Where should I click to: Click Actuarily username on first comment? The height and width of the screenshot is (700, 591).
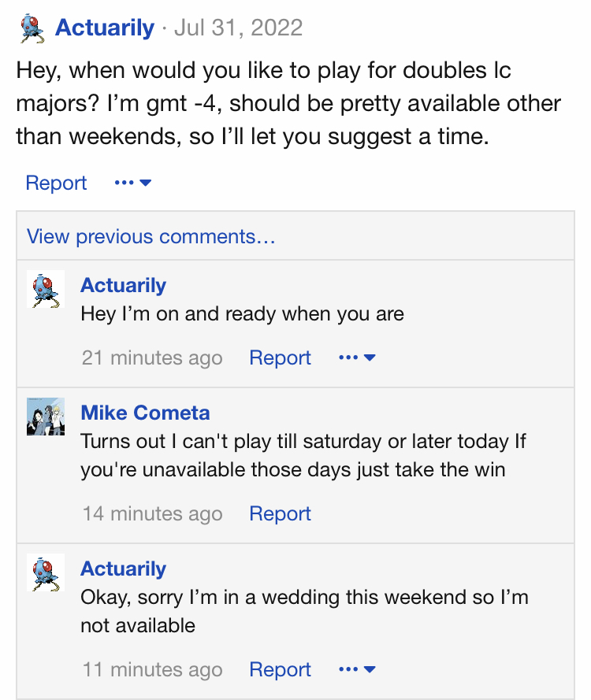tap(123, 285)
